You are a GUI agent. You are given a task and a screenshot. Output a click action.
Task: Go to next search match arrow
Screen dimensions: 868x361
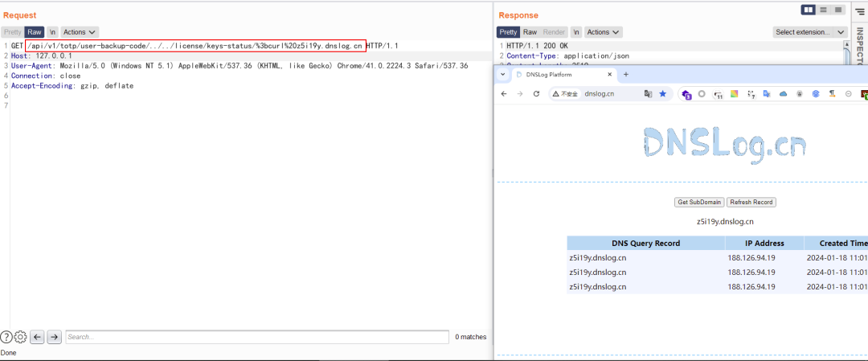(54, 337)
